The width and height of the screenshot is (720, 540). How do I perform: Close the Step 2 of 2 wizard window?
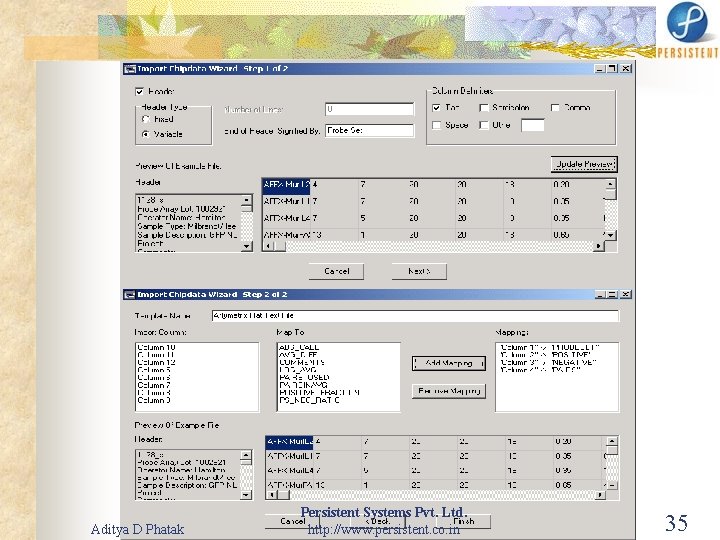tap(626, 294)
